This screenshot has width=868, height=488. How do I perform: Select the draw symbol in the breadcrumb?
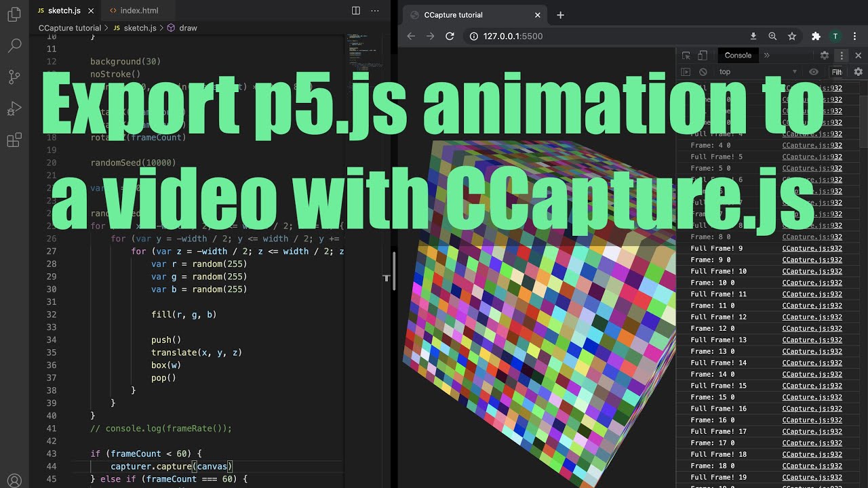182,28
